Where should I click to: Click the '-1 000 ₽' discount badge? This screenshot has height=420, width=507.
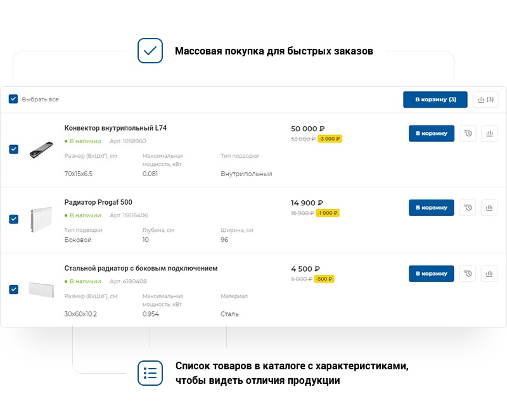click(x=328, y=213)
